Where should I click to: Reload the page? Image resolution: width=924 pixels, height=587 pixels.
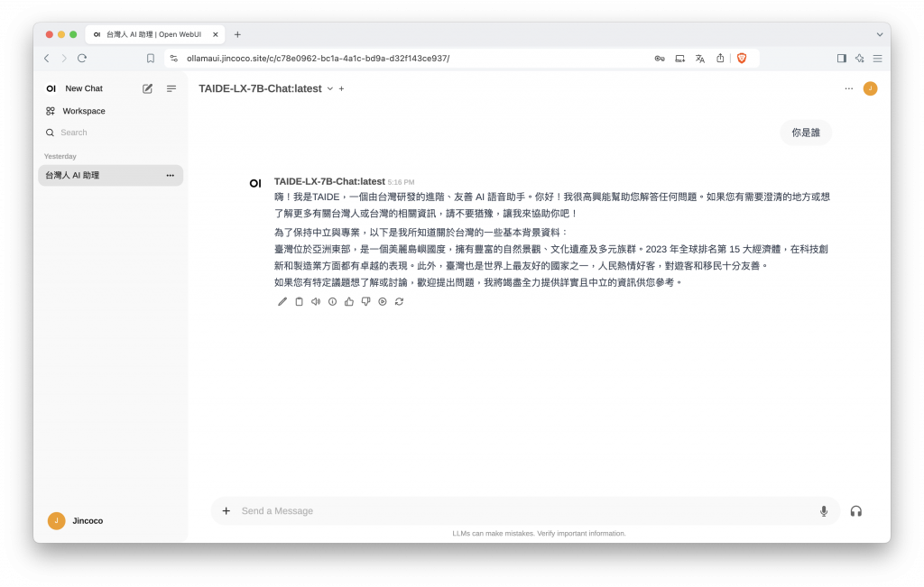(x=82, y=59)
